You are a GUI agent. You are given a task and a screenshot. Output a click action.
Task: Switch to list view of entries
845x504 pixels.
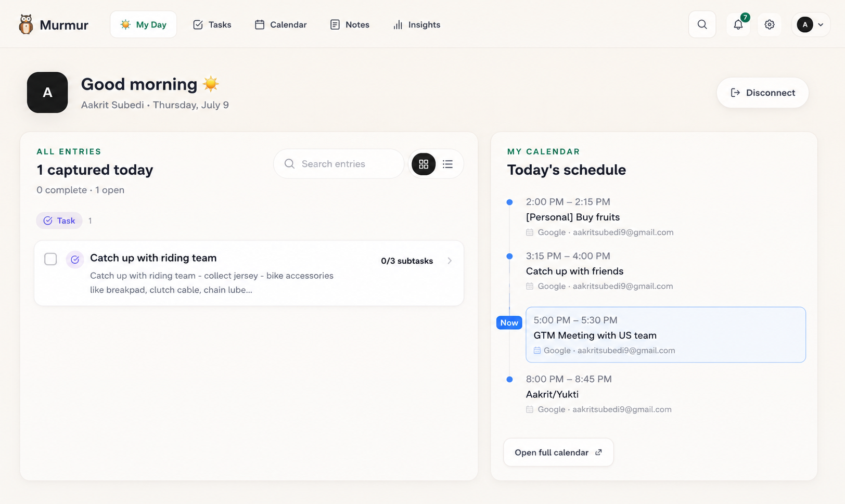point(447,164)
